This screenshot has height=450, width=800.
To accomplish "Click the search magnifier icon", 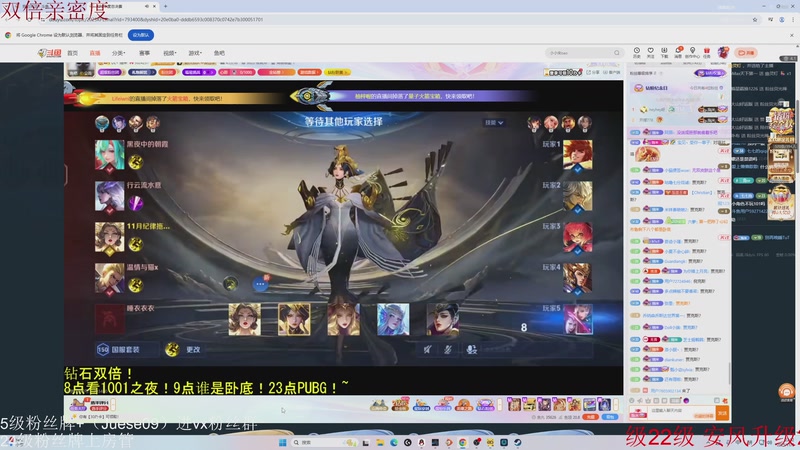I will tap(617, 53).
